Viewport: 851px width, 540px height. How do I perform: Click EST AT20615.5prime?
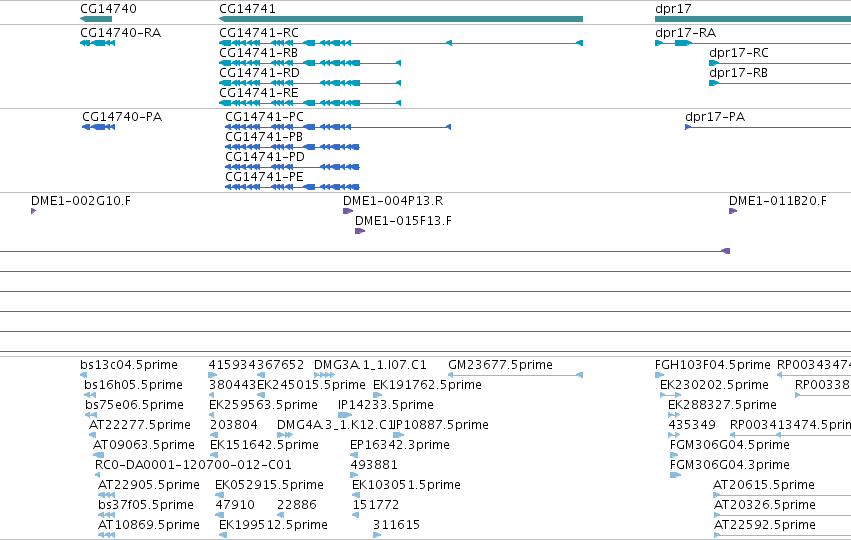[764, 485]
